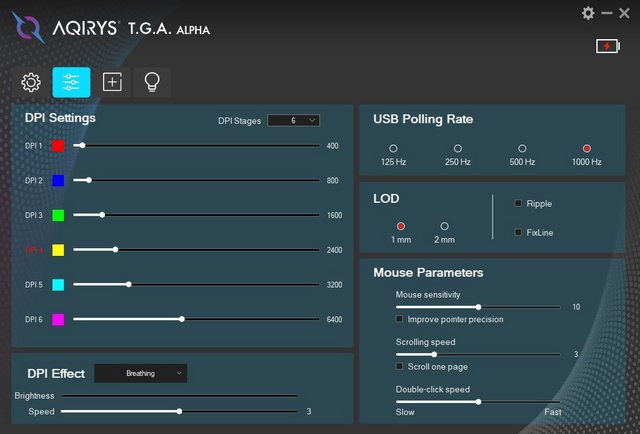Click the top-right settings gear icon
This screenshot has height=434, width=640.
[588, 13]
